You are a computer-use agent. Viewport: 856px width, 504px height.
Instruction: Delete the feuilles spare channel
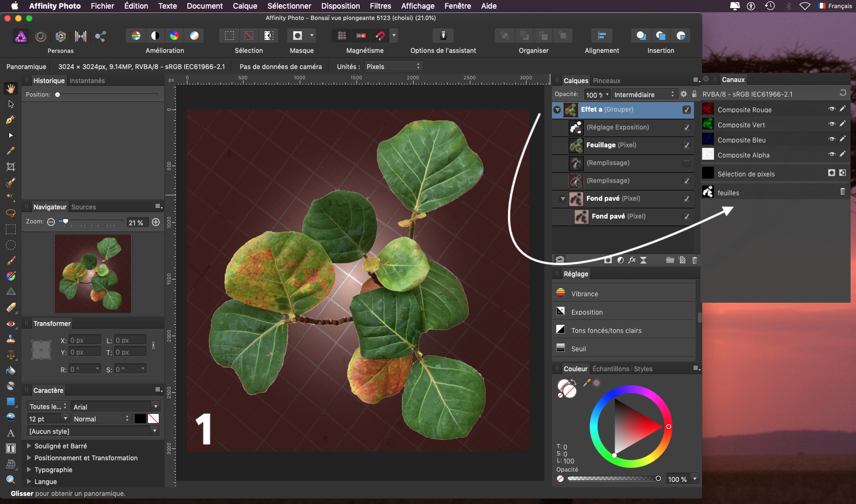842,192
